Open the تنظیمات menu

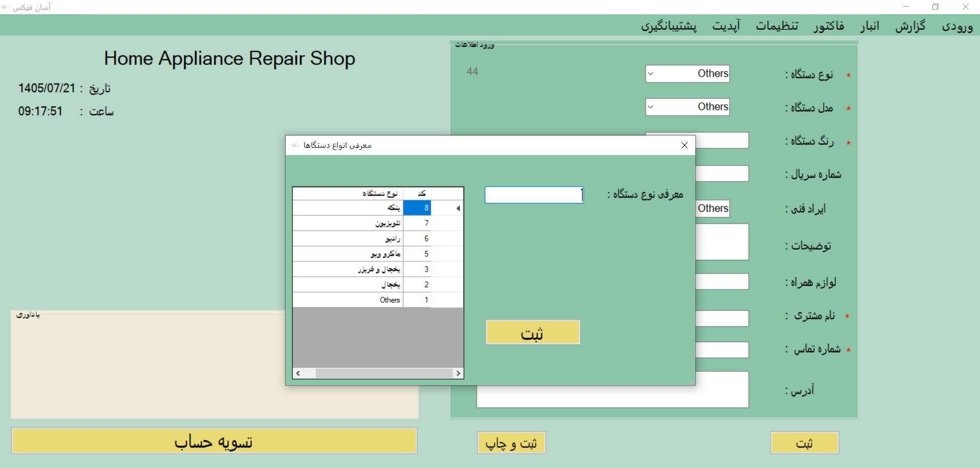click(777, 26)
